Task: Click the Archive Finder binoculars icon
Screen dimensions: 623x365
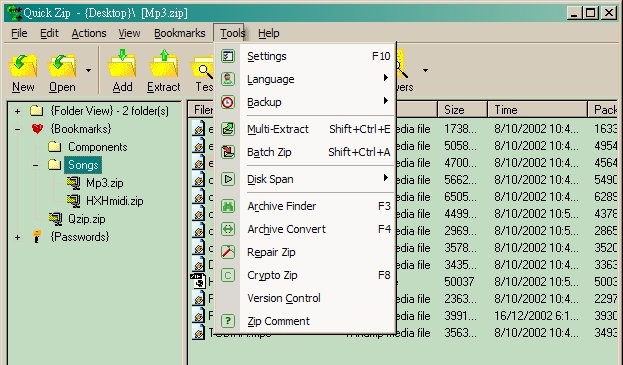Action: coord(228,206)
